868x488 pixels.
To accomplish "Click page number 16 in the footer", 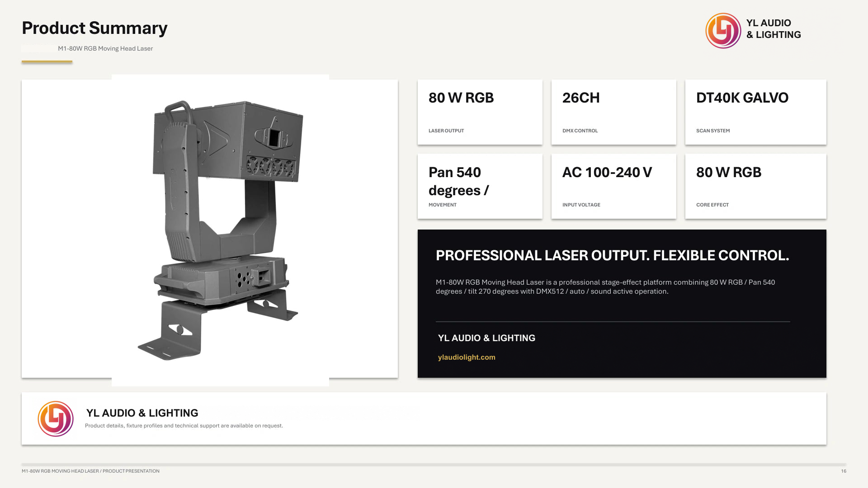I will point(844,471).
